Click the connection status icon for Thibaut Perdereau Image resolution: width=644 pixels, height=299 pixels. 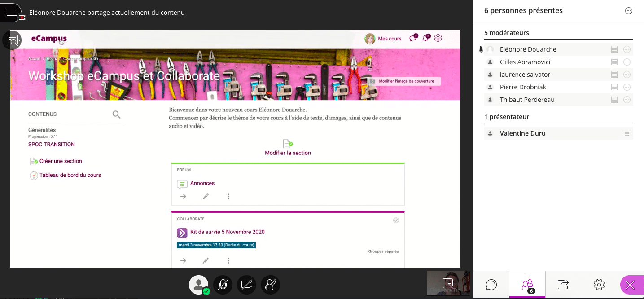point(615,100)
